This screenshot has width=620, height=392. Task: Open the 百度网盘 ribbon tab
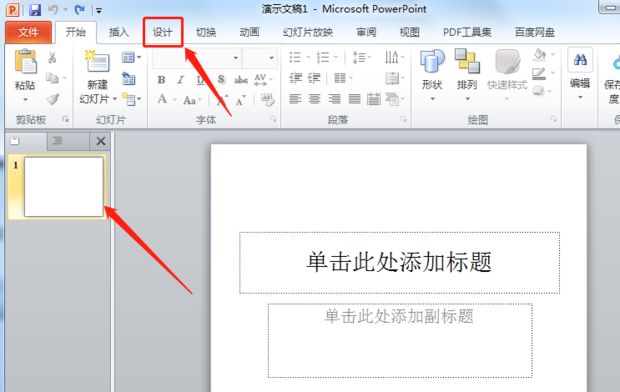coord(535,32)
